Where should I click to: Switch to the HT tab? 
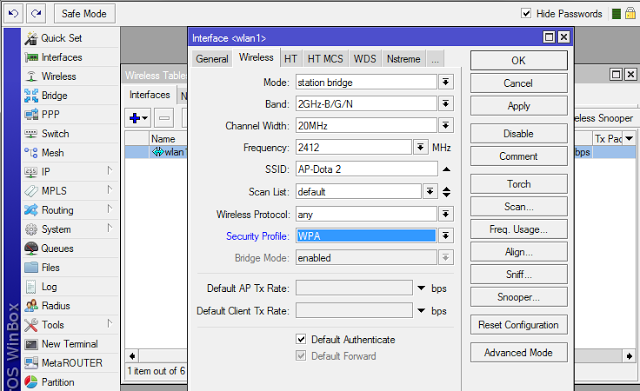(291, 59)
